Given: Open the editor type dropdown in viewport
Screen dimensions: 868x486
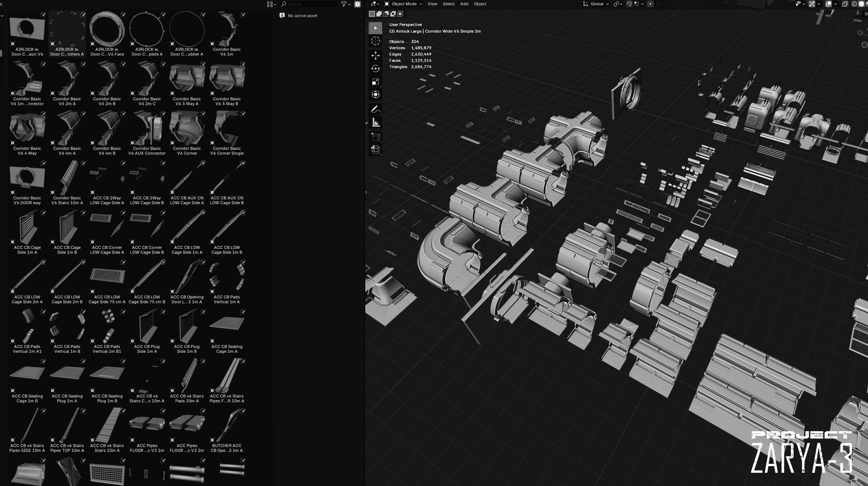Looking at the screenshot, I should click(375, 4).
